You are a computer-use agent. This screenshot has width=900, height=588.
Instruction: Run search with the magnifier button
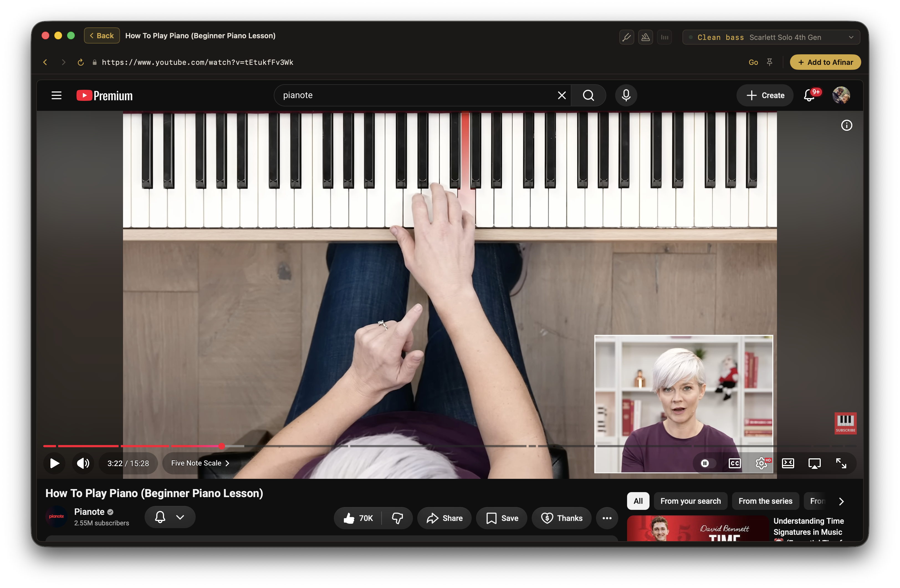[x=588, y=95]
